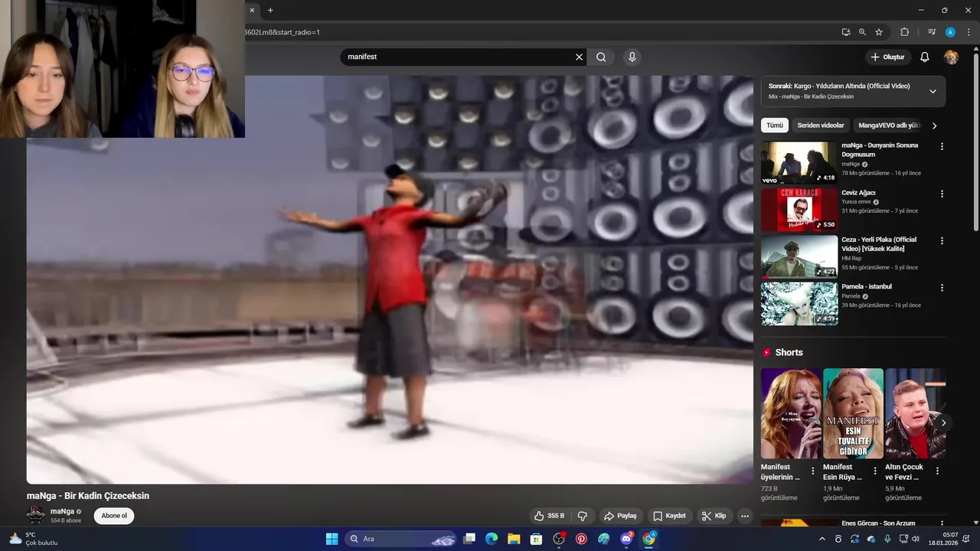Viewport: 980px width, 551px height.
Task: Open the Altın Çocuk ve Fevzi short thumbnail
Action: (x=915, y=413)
